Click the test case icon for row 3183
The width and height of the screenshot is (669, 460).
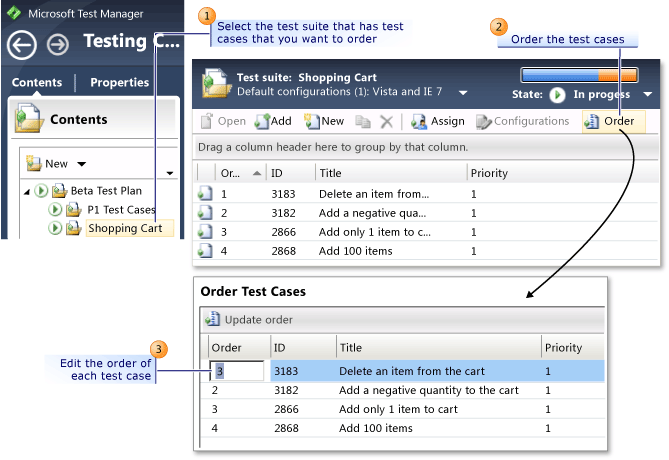[205, 193]
